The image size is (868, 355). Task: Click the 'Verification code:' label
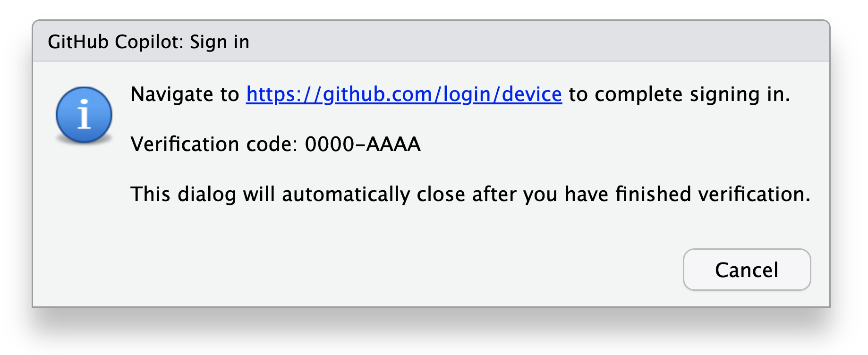click(x=213, y=144)
